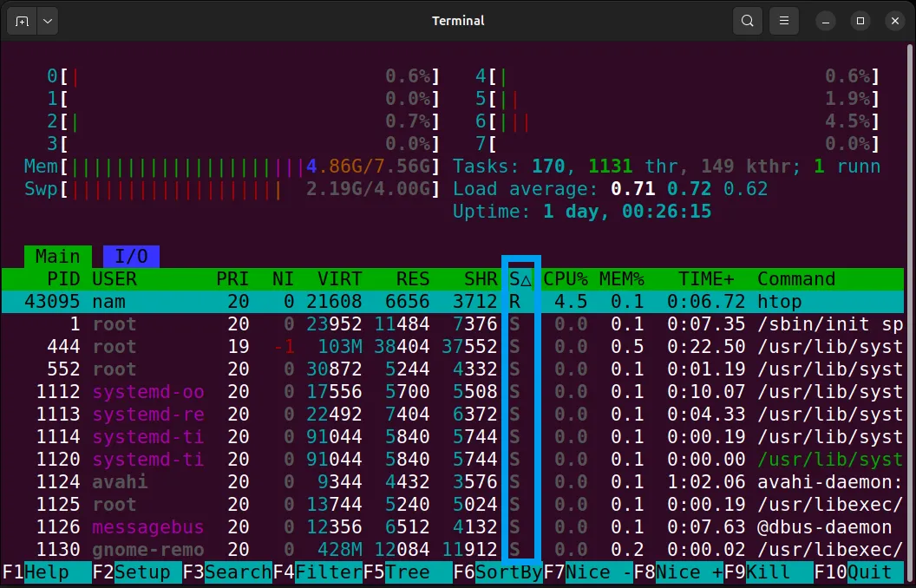
Task: Switch to the I/O tab in htop
Action: (x=132, y=257)
